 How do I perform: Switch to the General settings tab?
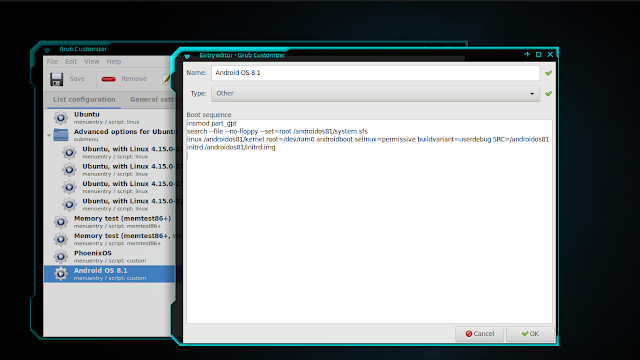coord(152,100)
